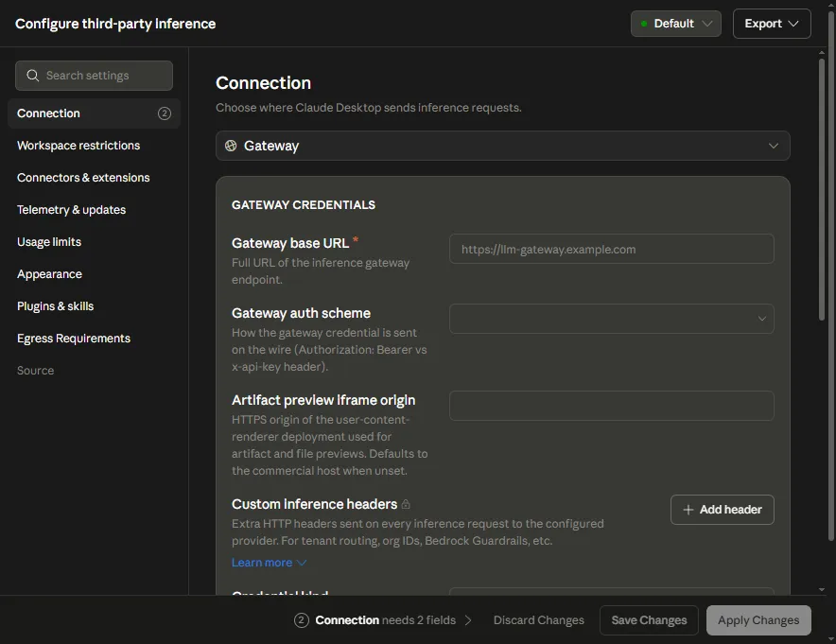
Task: Click the circled 2 icon in footer
Action: 302,620
